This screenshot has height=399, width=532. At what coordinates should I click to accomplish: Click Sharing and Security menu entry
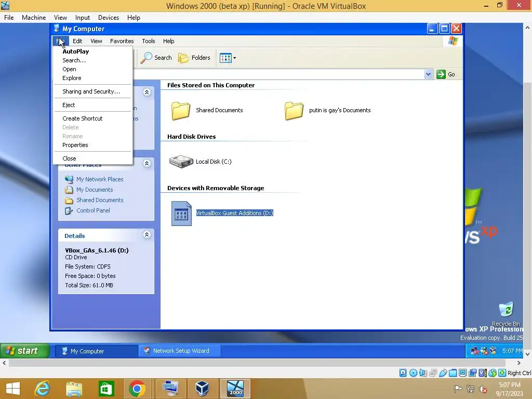click(92, 91)
